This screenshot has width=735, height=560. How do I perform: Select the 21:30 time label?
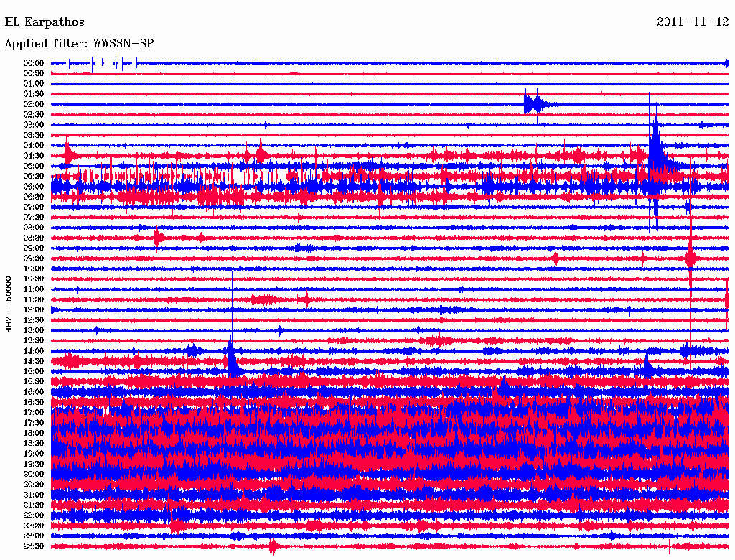tap(34, 505)
